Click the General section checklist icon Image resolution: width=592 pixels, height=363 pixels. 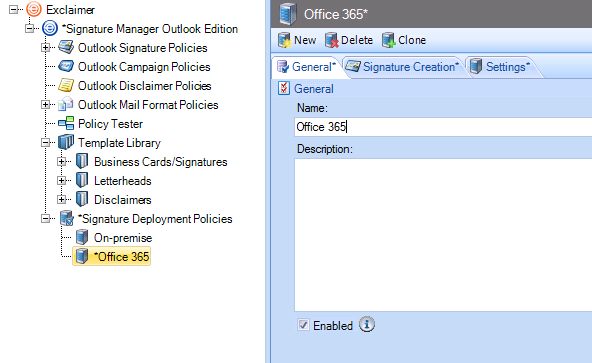click(284, 88)
